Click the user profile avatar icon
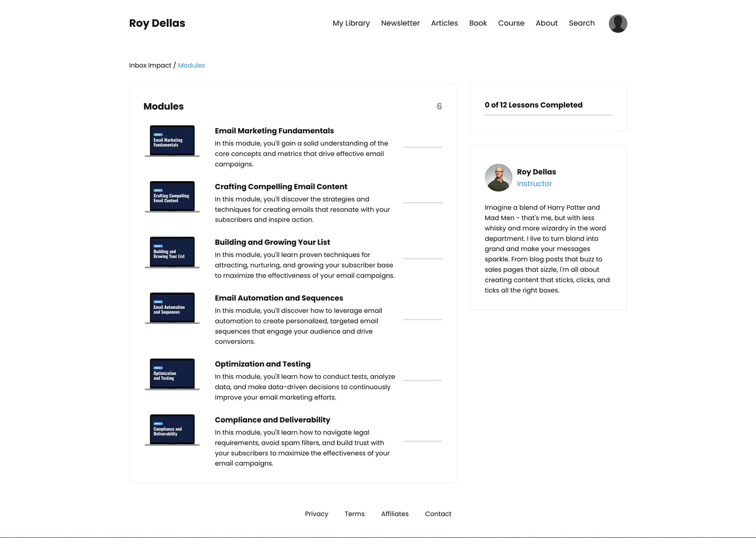This screenshot has height=538, width=756. (x=617, y=24)
